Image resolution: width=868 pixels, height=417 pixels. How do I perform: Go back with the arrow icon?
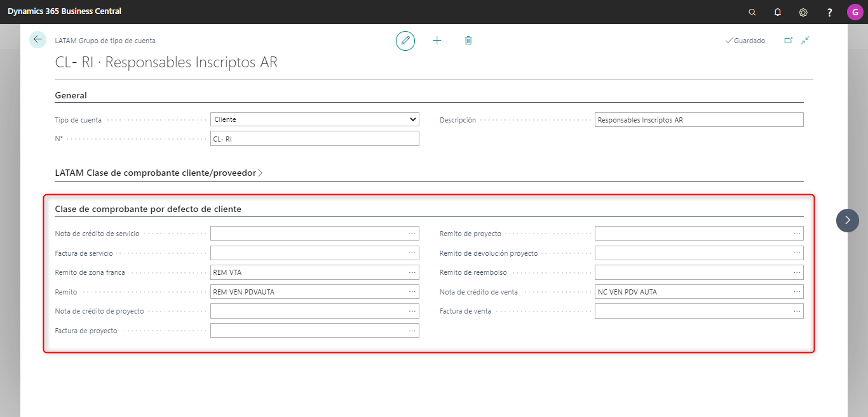[37, 39]
